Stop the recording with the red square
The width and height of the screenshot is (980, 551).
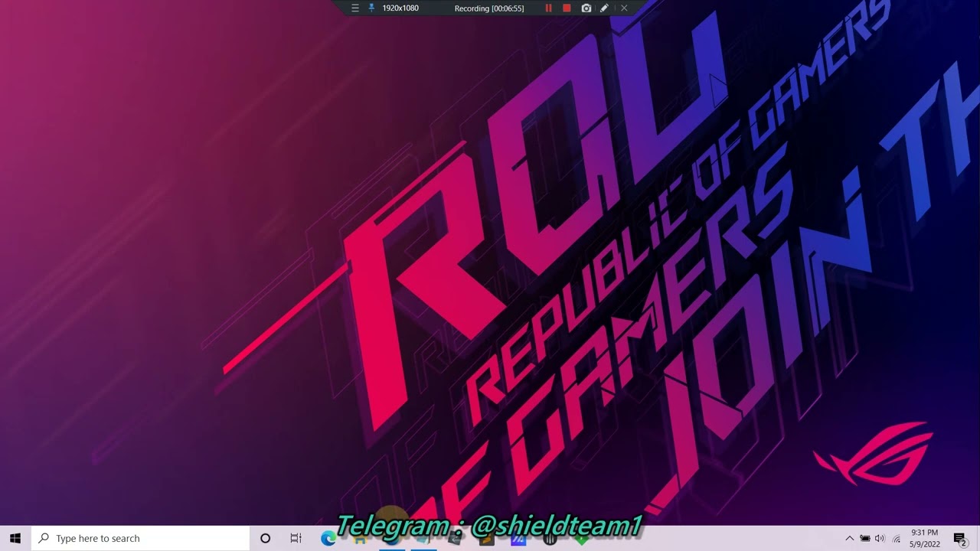(x=567, y=8)
